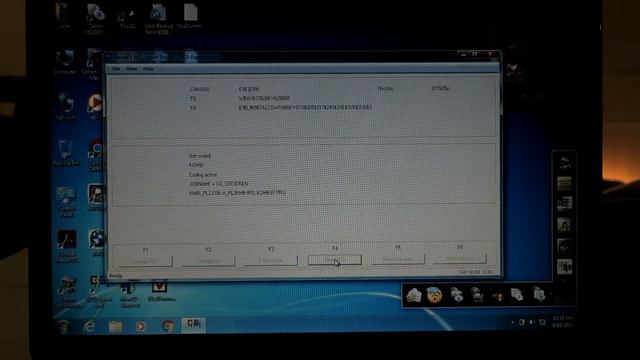Open the View menu in NCS Expert
This screenshot has height=360, width=640.
pos(131,69)
